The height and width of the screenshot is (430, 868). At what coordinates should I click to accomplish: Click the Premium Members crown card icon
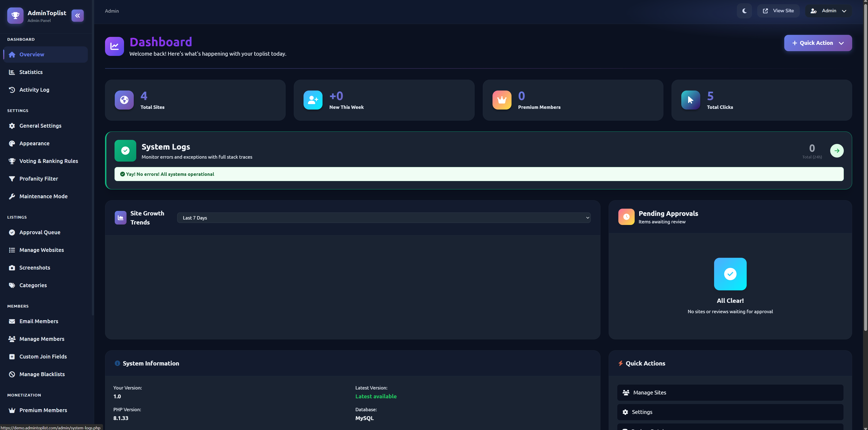pos(502,100)
